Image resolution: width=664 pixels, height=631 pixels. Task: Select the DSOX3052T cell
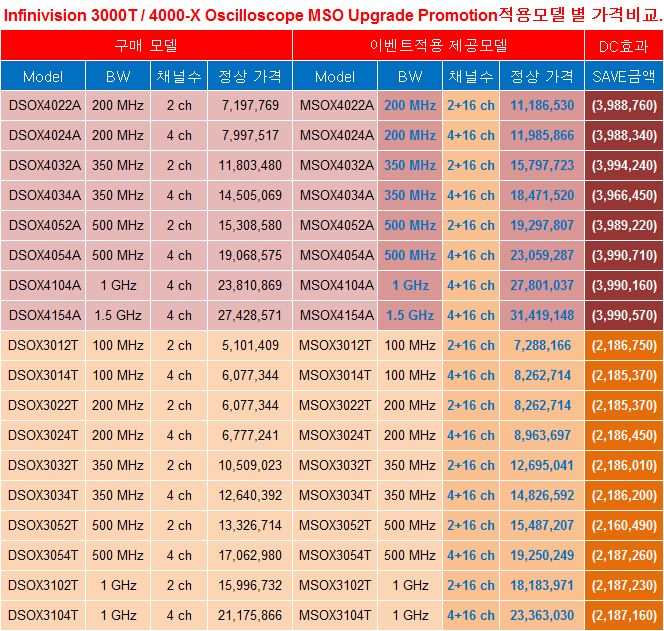pyautogui.click(x=43, y=526)
